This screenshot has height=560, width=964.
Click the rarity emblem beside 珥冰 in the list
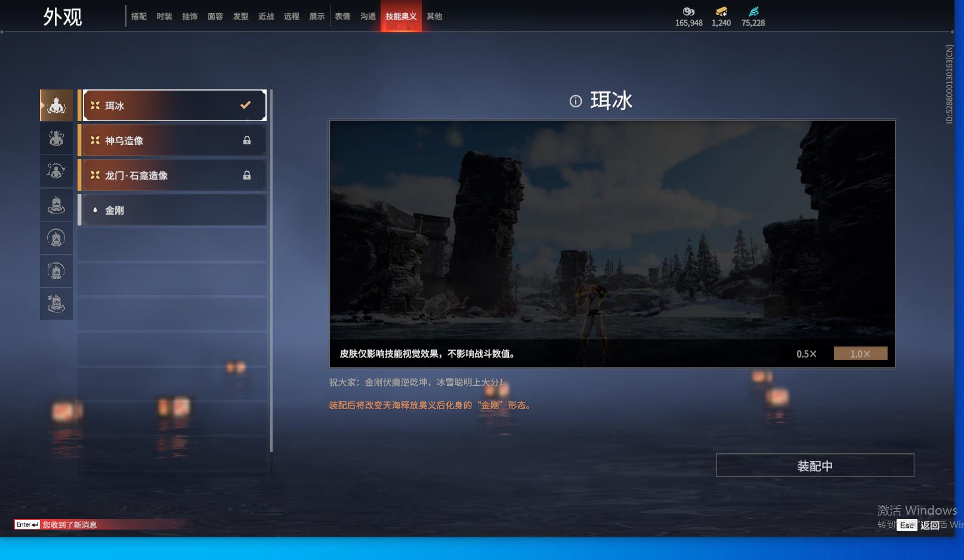[x=95, y=106]
